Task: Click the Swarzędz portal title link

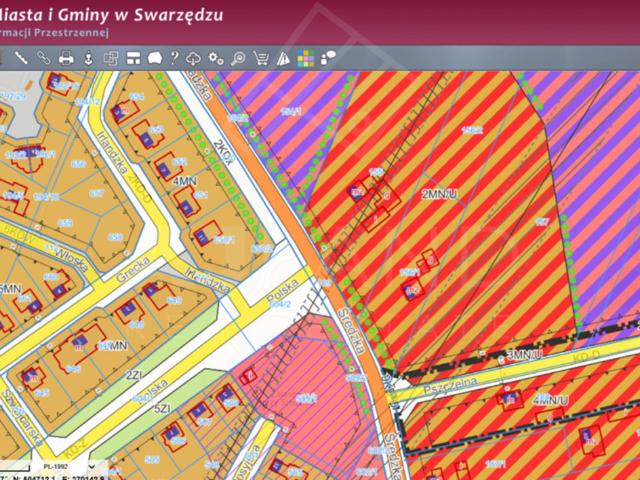Action: tap(112, 15)
